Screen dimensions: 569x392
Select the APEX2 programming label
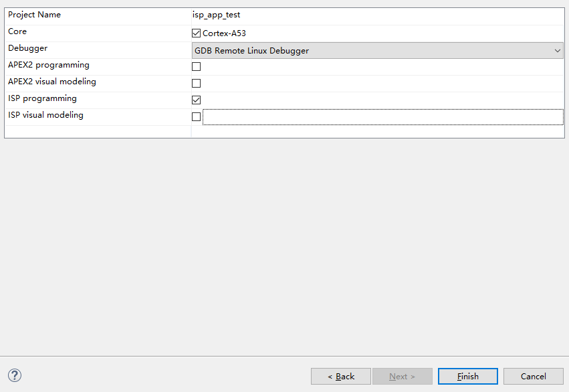(x=49, y=65)
